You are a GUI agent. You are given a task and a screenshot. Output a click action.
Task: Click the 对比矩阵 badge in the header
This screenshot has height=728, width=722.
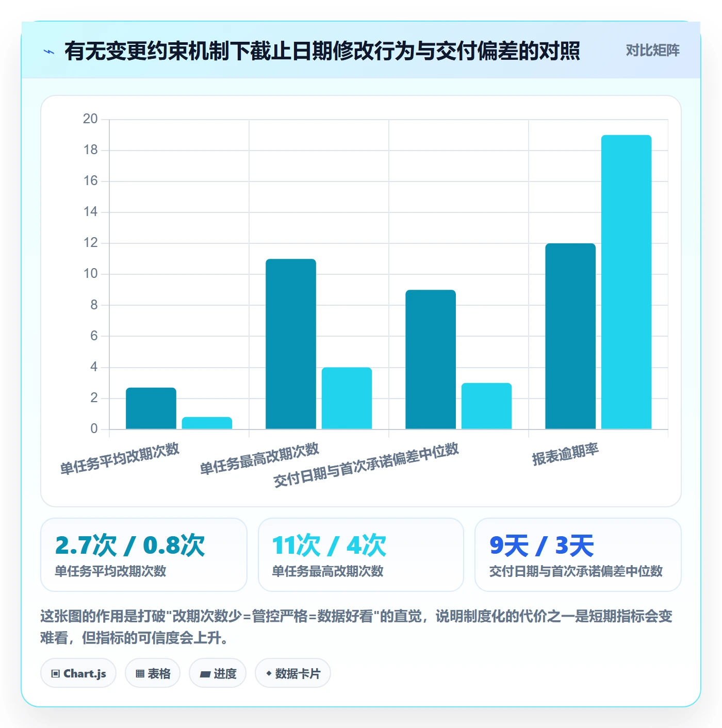(x=652, y=51)
